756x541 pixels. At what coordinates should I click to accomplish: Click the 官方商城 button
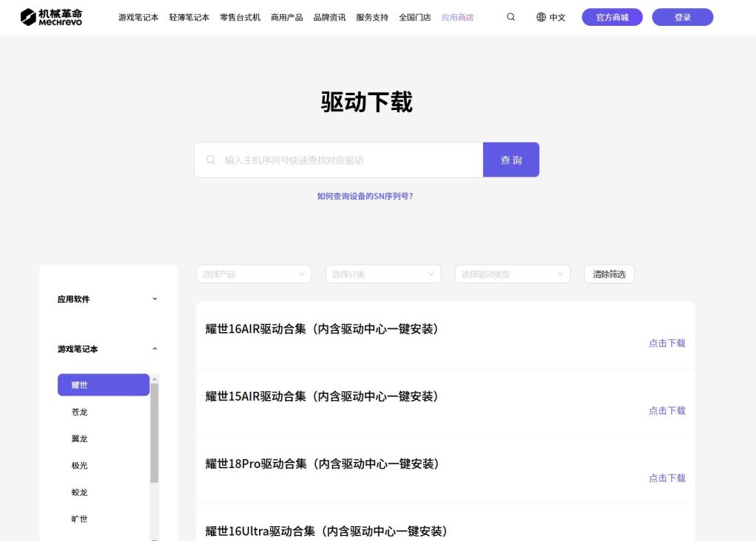click(612, 17)
